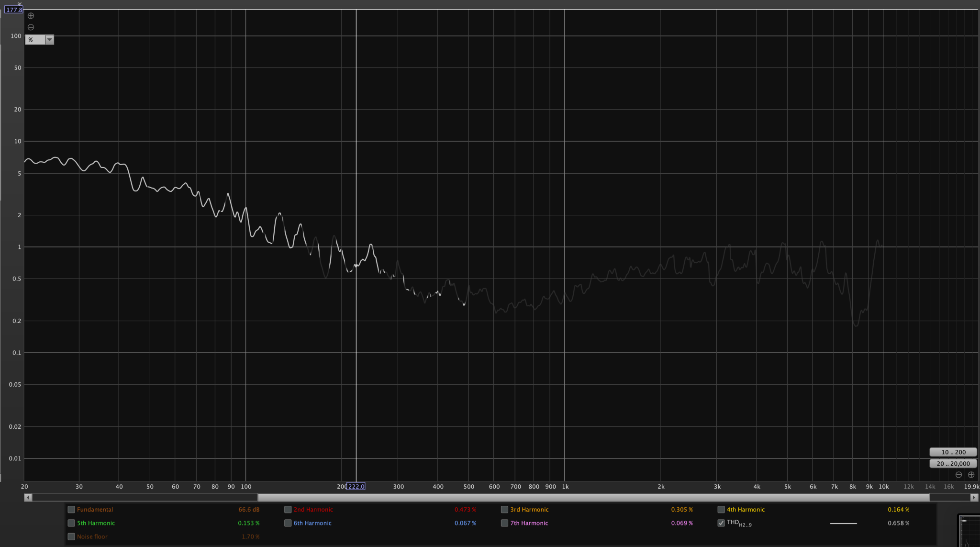The width and height of the screenshot is (980, 547).
Task: Click the 100 label on the vertical axis
Action: [16, 36]
